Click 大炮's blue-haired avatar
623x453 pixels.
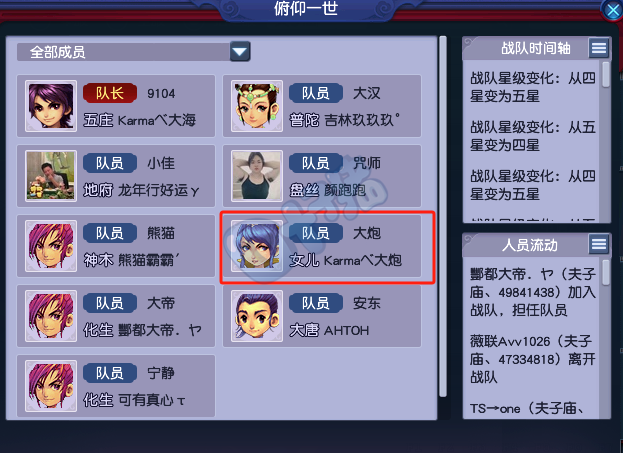tap(257, 246)
